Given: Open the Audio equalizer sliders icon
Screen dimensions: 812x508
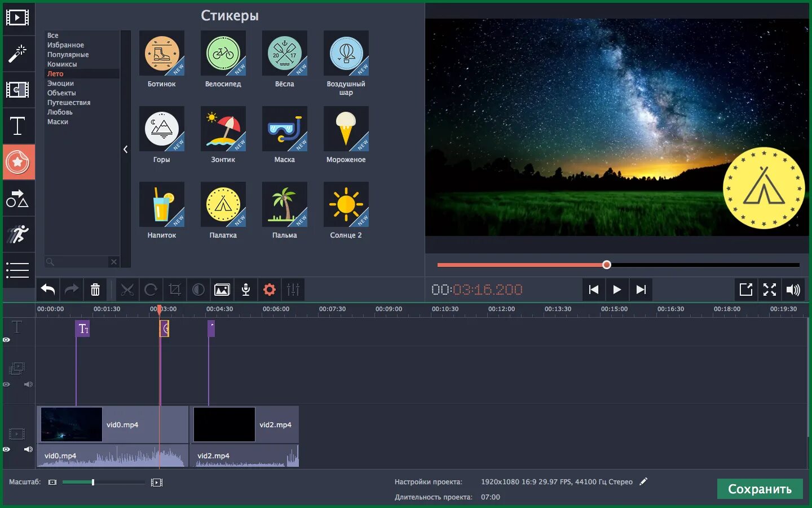Looking at the screenshot, I should pyautogui.click(x=293, y=290).
